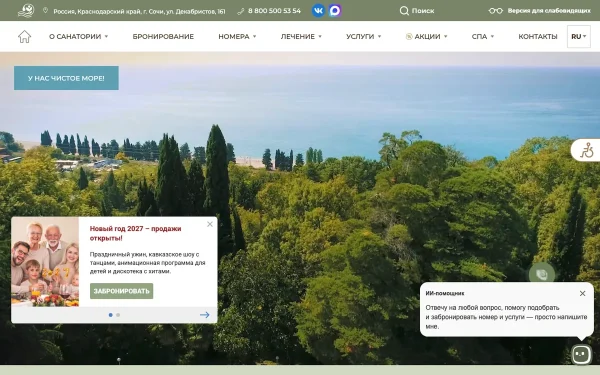Click the Версия для слабовидящих link

click(x=549, y=11)
